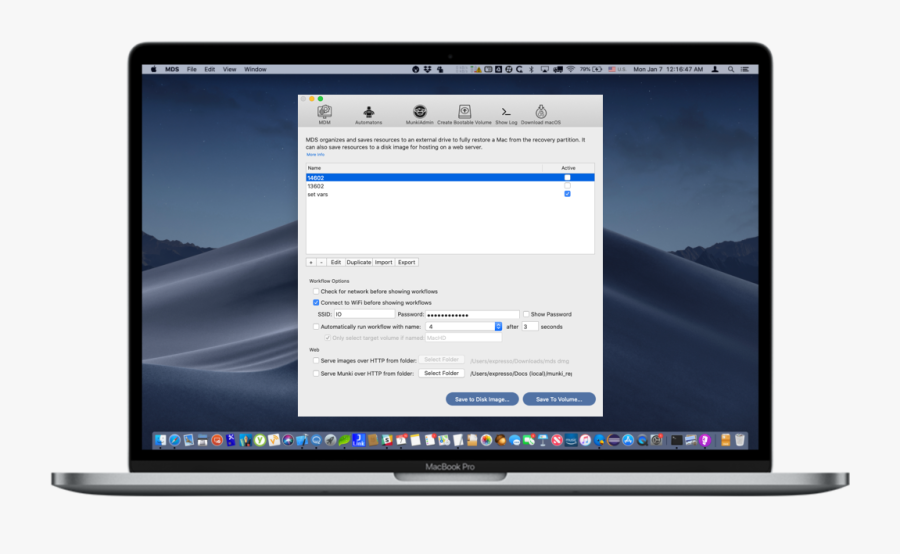
Task: Open the Trash in the Dock
Action: [740, 440]
